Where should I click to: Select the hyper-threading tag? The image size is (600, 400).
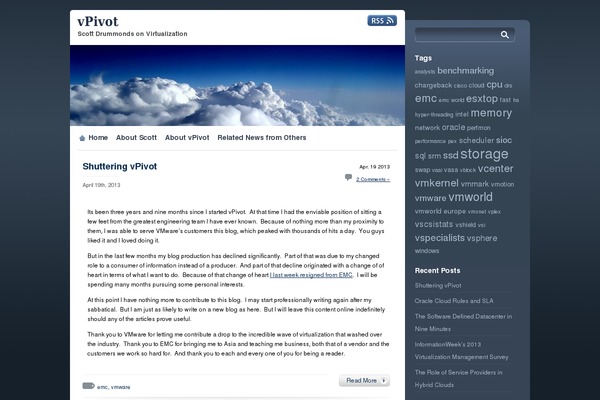434,115
